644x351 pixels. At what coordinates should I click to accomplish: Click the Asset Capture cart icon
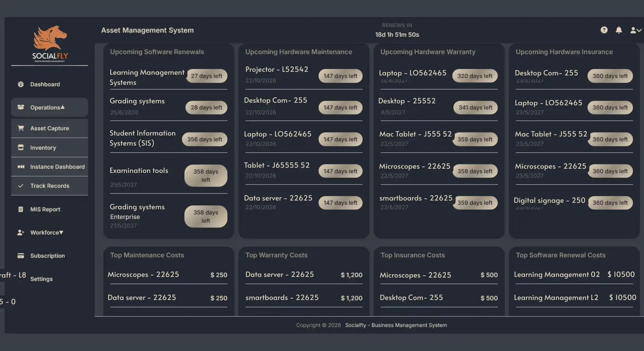pos(21,128)
